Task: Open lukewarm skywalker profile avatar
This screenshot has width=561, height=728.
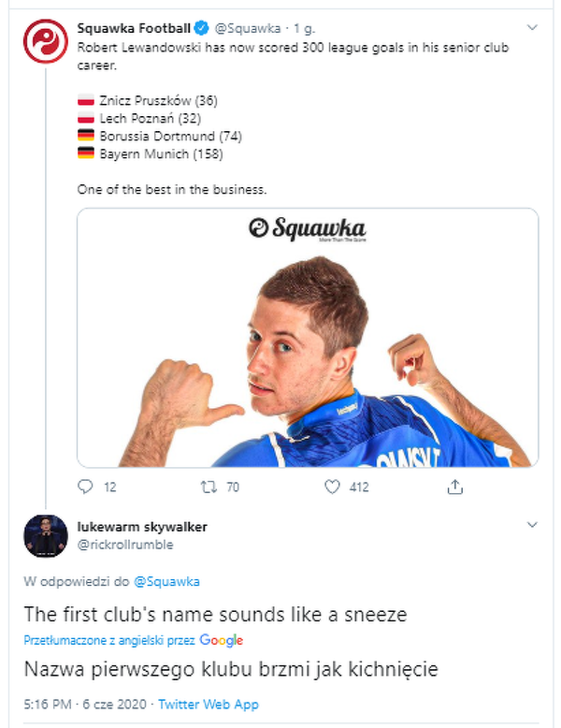Action: point(45,535)
